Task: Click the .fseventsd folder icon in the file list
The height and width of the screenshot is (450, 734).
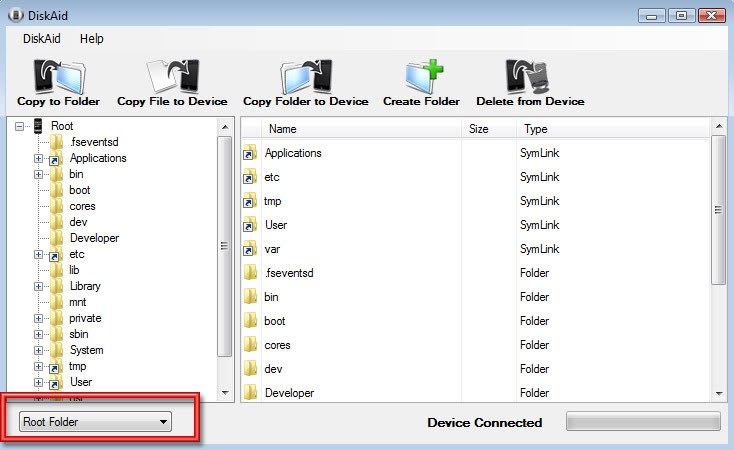Action: click(250, 273)
